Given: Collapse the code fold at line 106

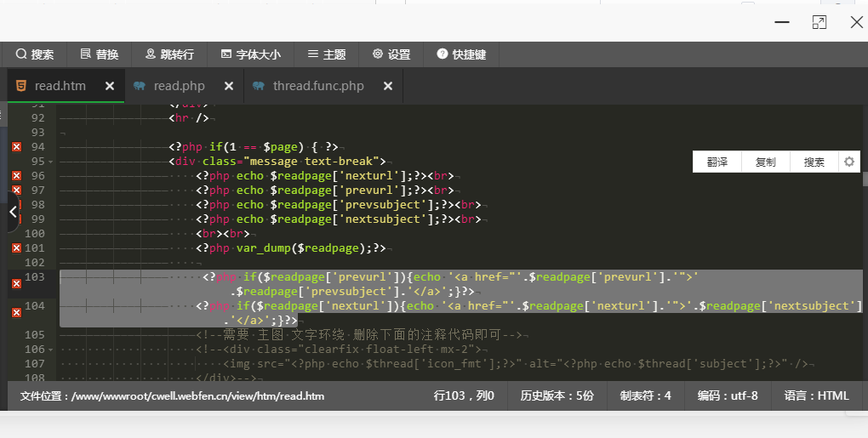Looking at the screenshot, I should pos(51,350).
